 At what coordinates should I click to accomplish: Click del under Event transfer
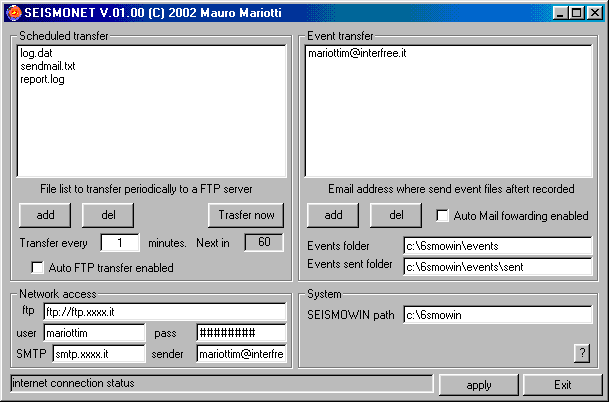(x=396, y=215)
